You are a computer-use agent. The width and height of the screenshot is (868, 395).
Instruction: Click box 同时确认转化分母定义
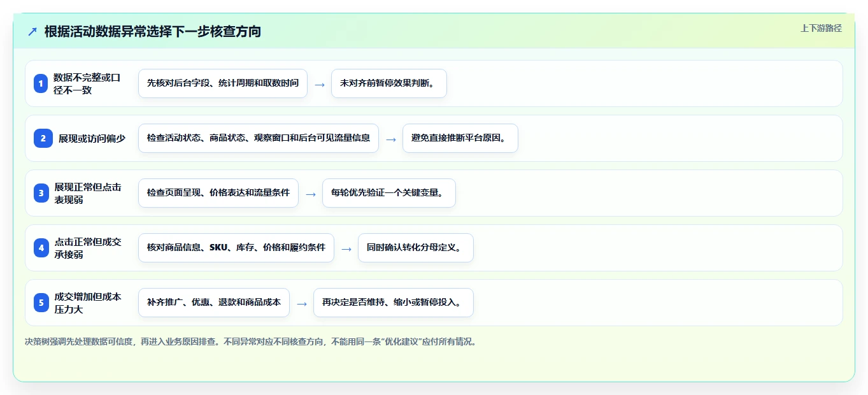click(x=416, y=248)
